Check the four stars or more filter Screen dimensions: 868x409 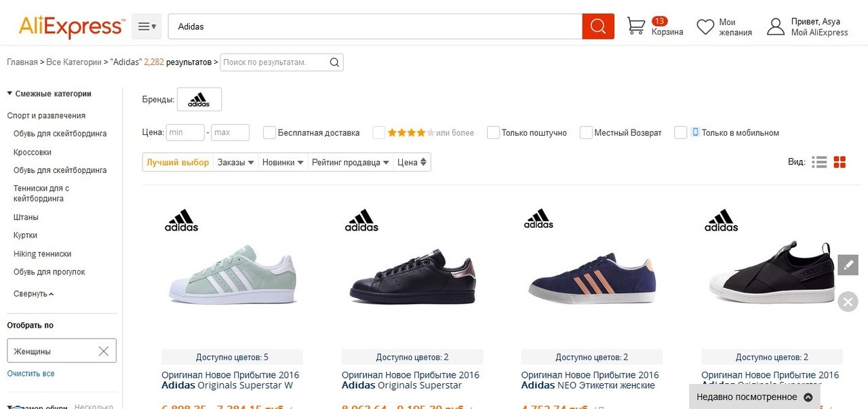click(379, 132)
